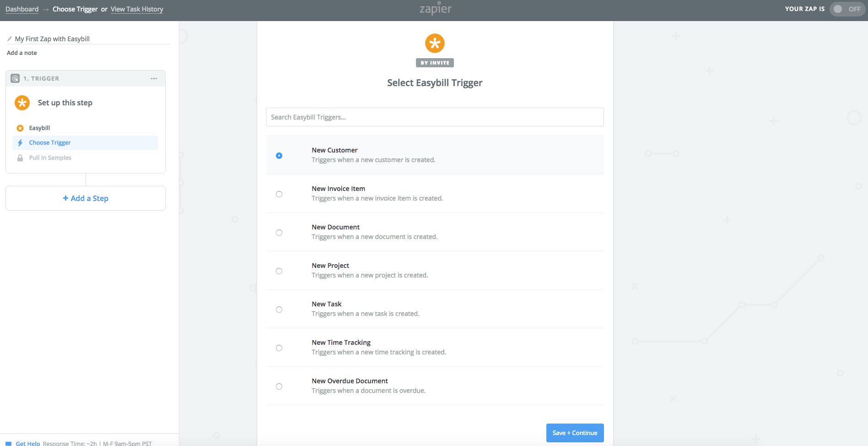The image size is (868, 446).
Task: Open View Task History link
Action: (137, 9)
